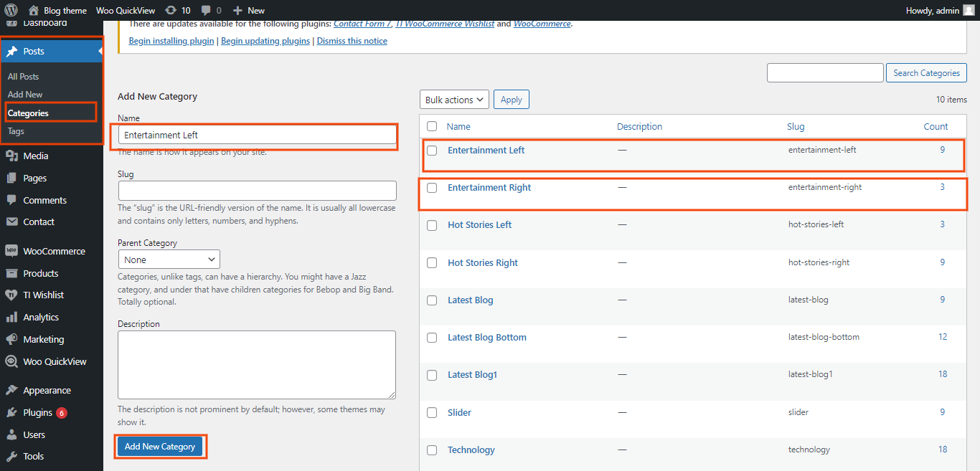Click the WooCommerce sidebar icon
980x471 pixels.
(x=11, y=251)
